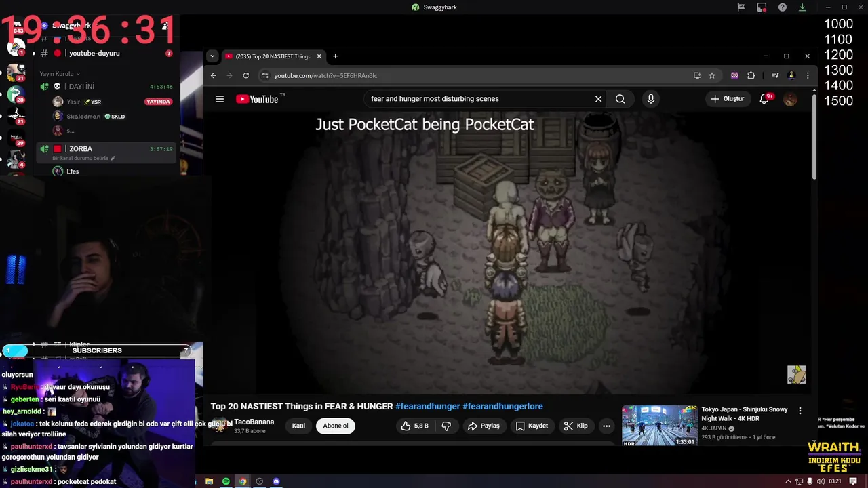Close the YouTube tab
The width and height of the screenshot is (868, 488).
[319, 56]
